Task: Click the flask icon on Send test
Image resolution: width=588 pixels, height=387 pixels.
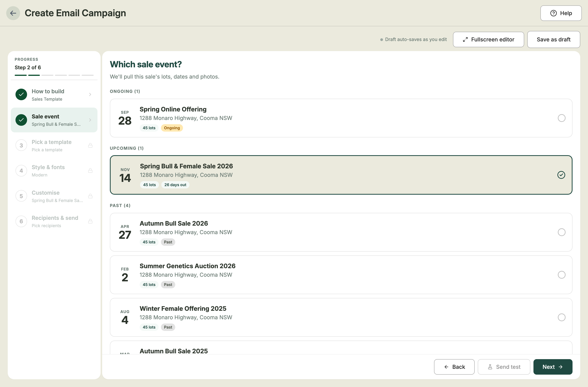Action: [490, 367]
